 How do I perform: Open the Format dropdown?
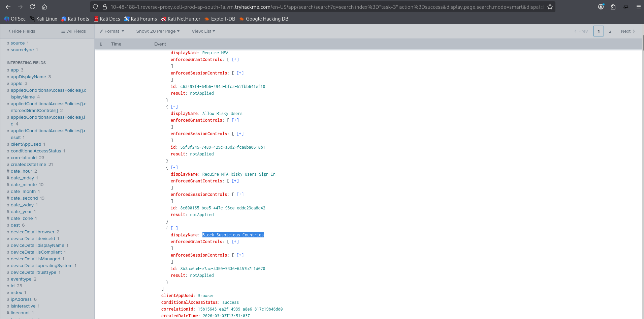tap(112, 31)
